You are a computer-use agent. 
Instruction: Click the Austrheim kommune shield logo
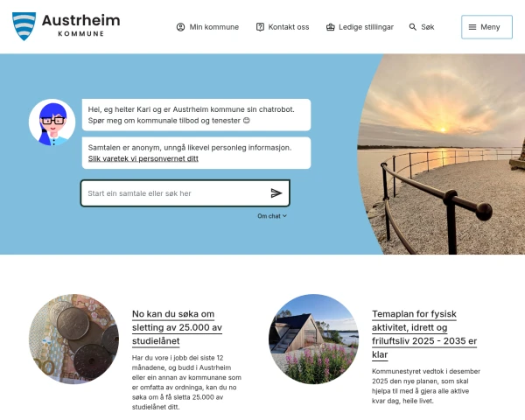[x=24, y=26]
